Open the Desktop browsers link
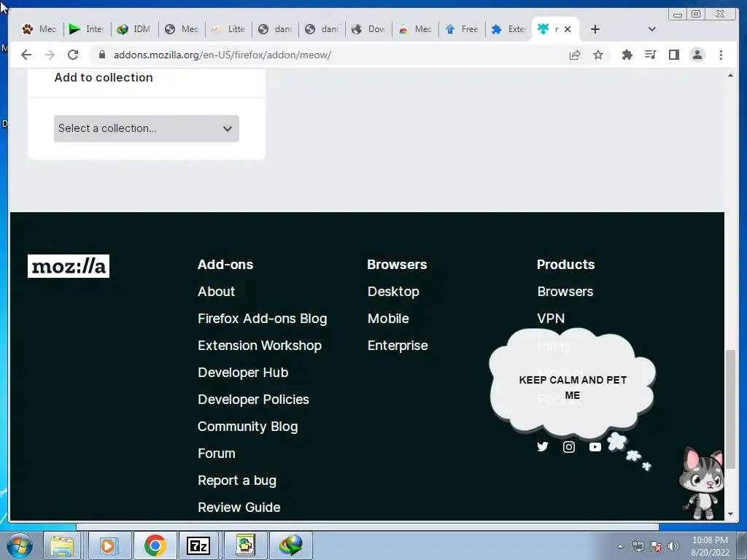Viewport: 747px width, 560px height. [x=393, y=292]
